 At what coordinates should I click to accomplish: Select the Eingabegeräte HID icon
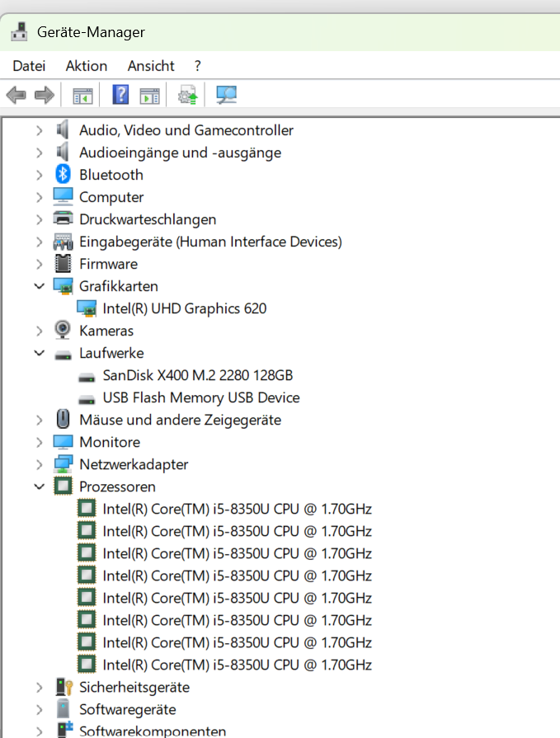pyautogui.click(x=63, y=242)
